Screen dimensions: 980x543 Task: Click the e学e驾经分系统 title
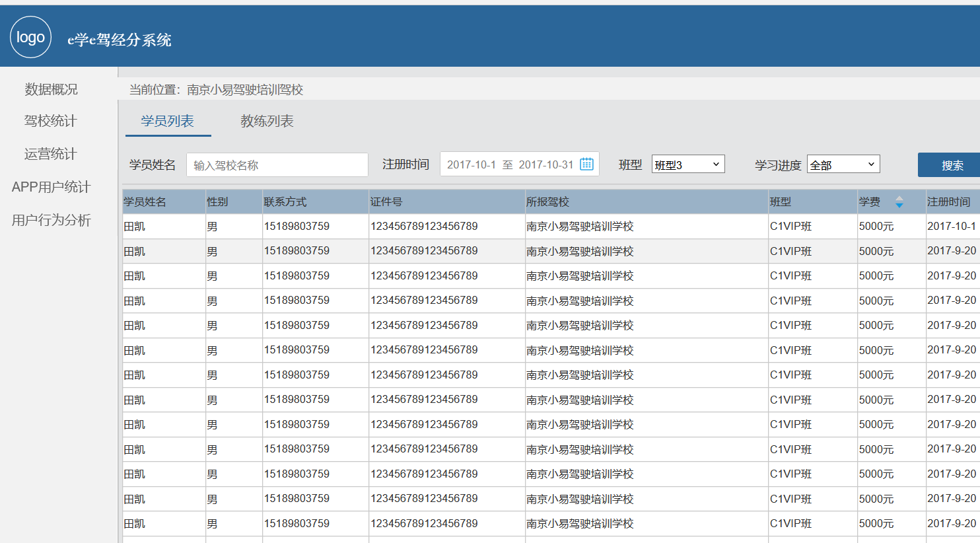pyautogui.click(x=120, y=40)
